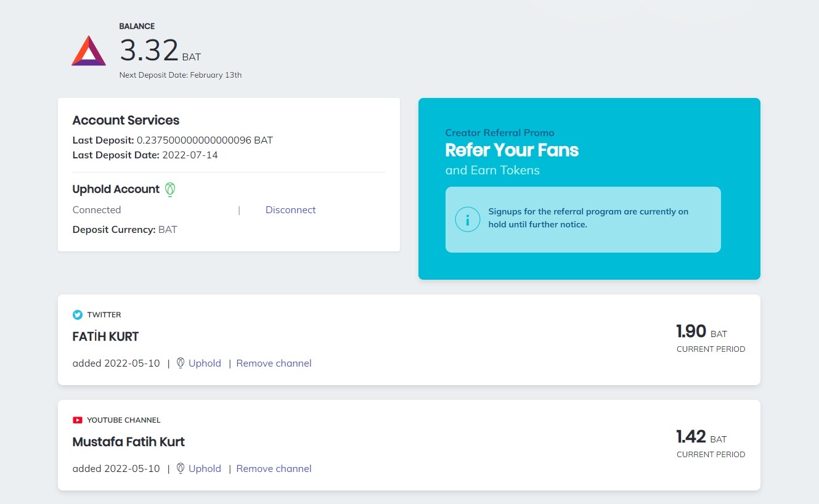This screenshot has height=504, width=819.
Task: Disconnect the Uphold account
Action: point(290,210)
